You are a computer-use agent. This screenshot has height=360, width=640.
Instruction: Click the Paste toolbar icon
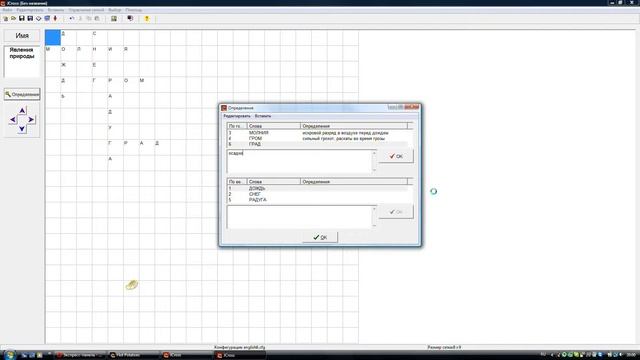[97, 19]
